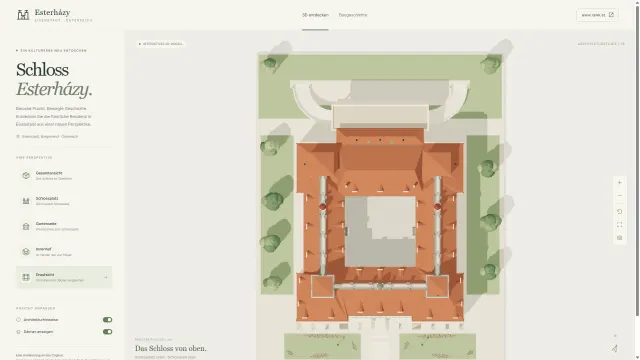Click the Esterházy castle logo icon
This screenshot has height=360, width=640.
pos(23,15)
